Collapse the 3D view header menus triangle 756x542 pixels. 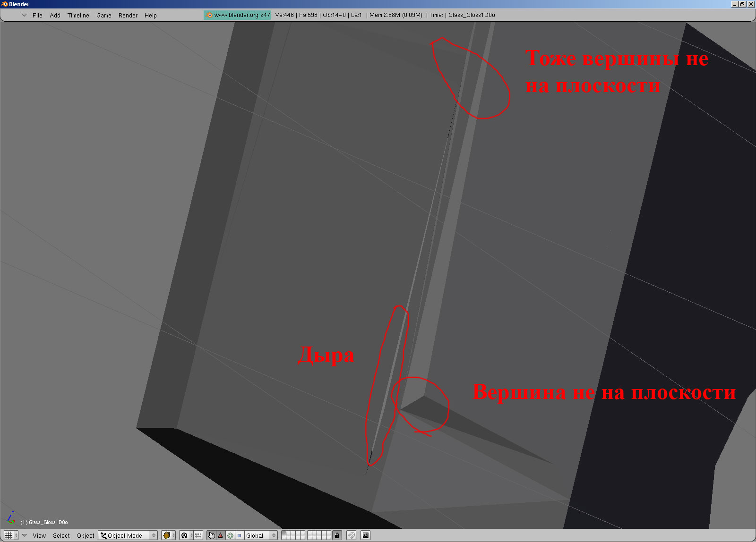pyautogui.click(x=25, y=535)
